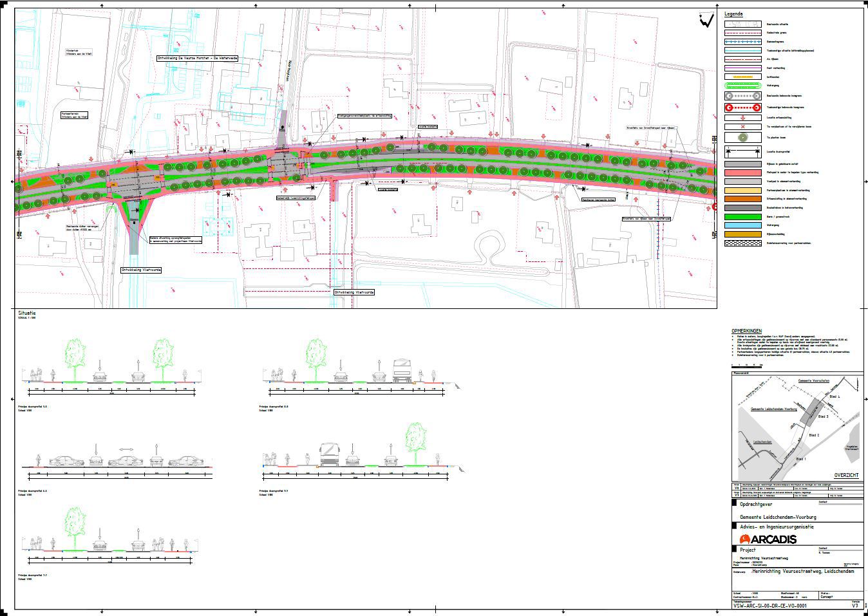868x616 pixels.
Task: Click the green tree in the top-left cross-section
Action: coord(75,354)
